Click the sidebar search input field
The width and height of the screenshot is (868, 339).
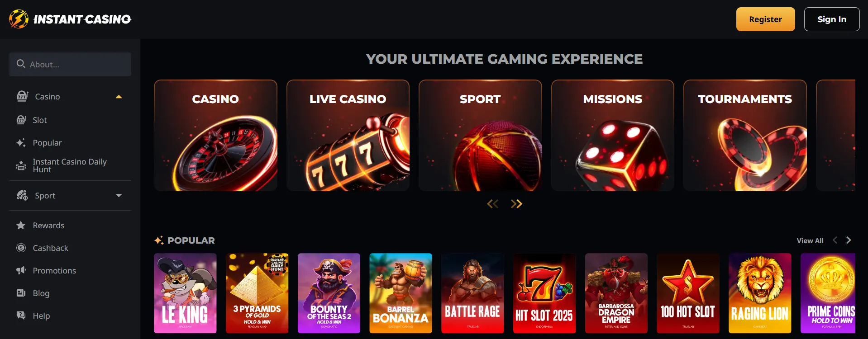tap(70, 64)
